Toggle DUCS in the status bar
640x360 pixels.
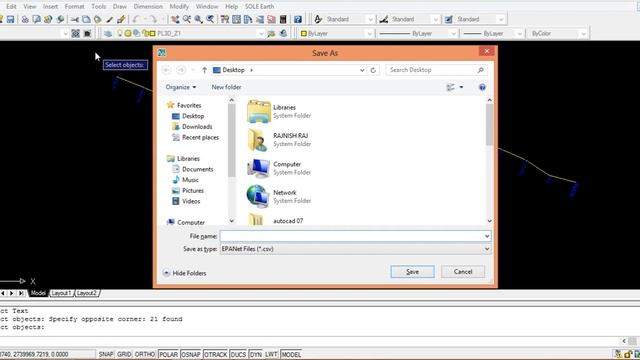click(238, 354)
